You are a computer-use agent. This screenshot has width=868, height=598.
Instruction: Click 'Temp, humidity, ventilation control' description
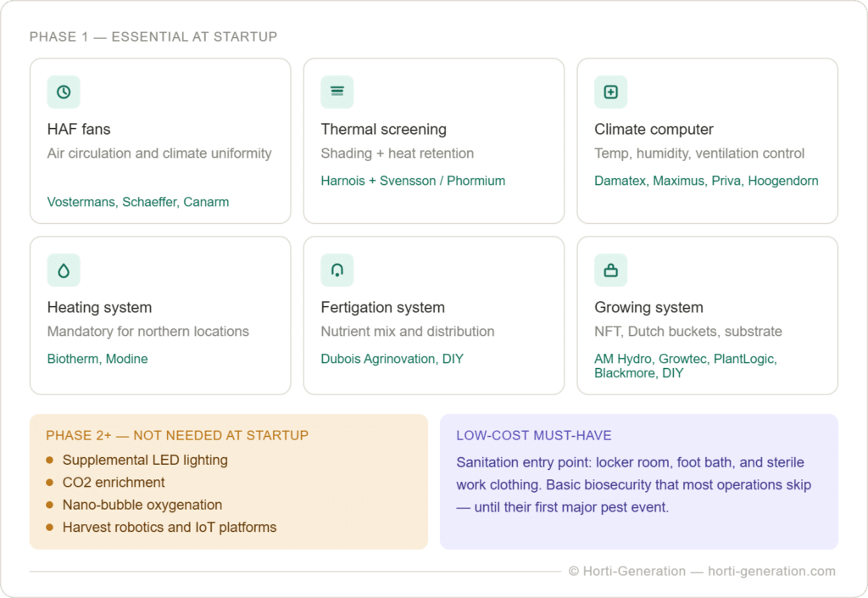tap(699, 154)
